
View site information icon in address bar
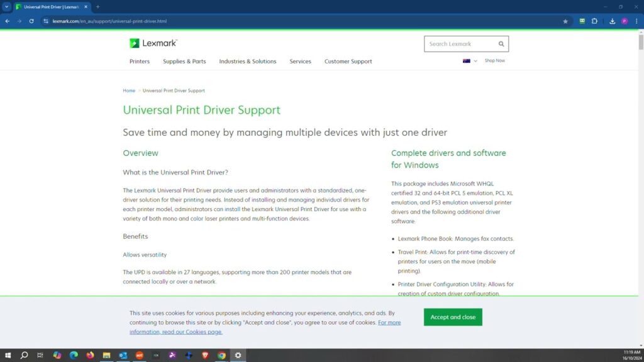[x=46, y=21]
